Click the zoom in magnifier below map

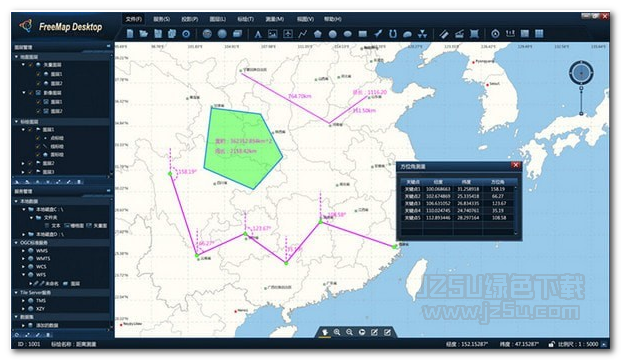[337, 332]
